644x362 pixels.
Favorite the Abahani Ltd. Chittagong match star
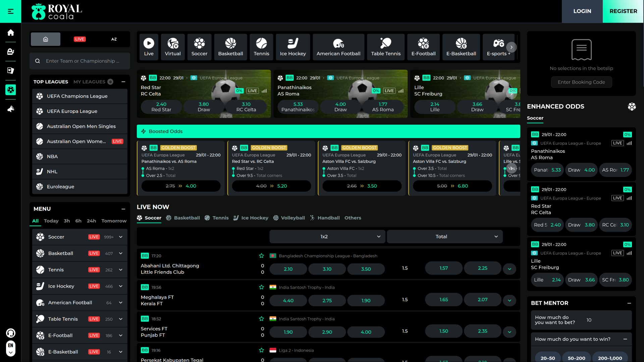pyautogui.click(x=262, y=256)
